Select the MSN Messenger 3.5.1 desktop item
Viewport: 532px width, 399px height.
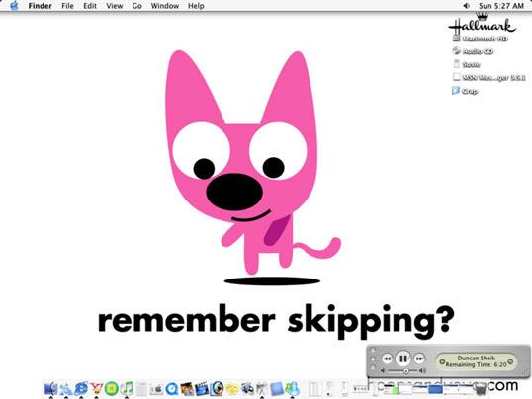coord(488,77)
